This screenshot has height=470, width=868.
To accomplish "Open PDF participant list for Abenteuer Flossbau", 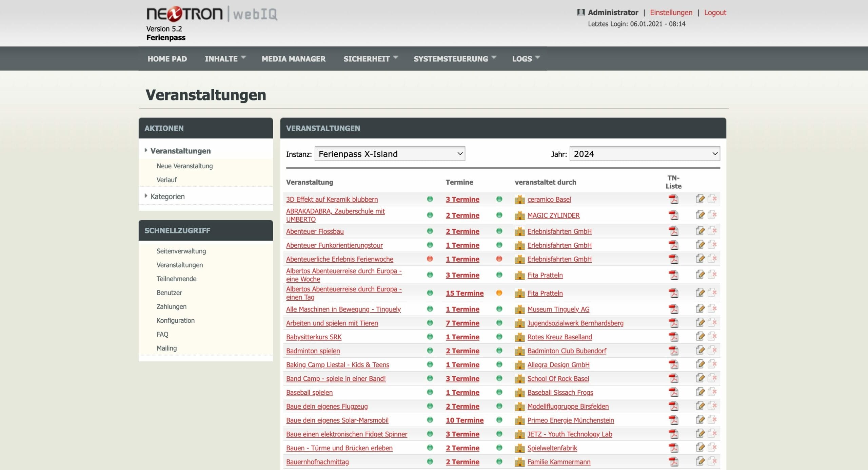I will (673, 231).
